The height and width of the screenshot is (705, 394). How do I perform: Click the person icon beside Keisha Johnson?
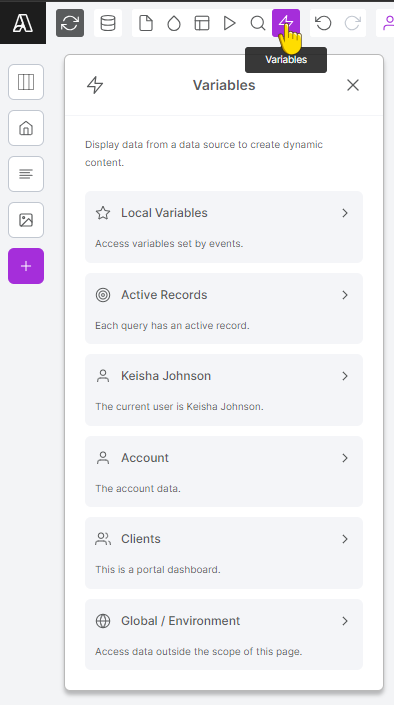(x=103, y=376)
